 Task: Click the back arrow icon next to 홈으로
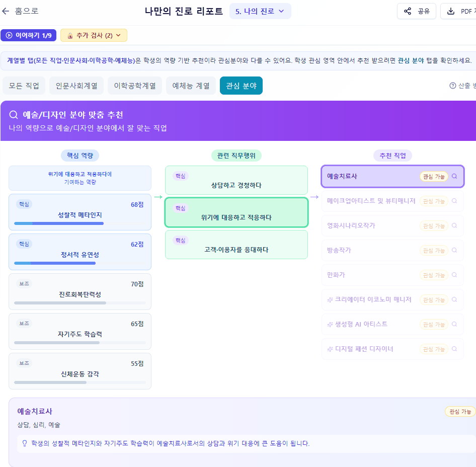pos(6,11)
